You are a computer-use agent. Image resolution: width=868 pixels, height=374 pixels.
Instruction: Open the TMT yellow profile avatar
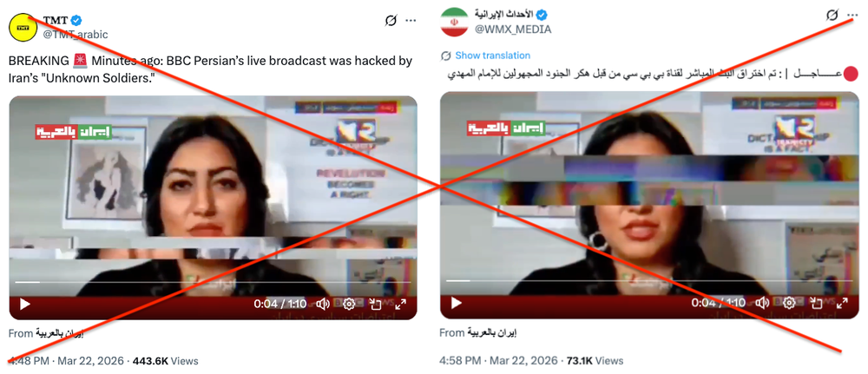coord(23,27)
